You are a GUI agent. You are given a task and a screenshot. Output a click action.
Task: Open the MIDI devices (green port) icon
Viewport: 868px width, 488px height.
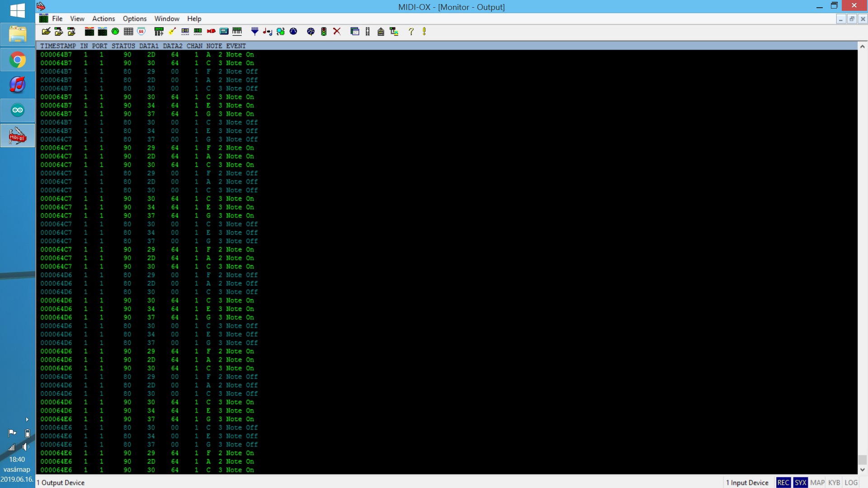point(115,31)
